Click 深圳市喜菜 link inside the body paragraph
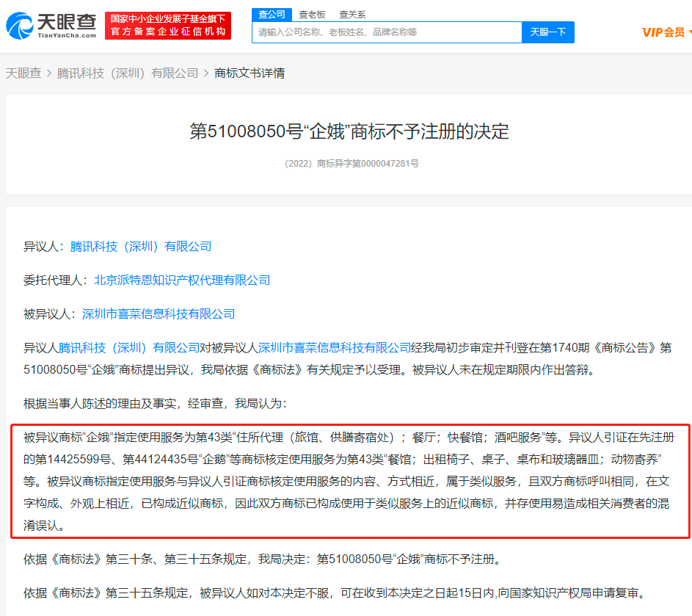The image size is (692, 616). pyautogui.click(x=335, y=347)
